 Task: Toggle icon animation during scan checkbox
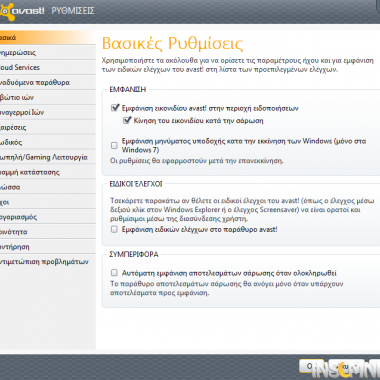point(127,120)
